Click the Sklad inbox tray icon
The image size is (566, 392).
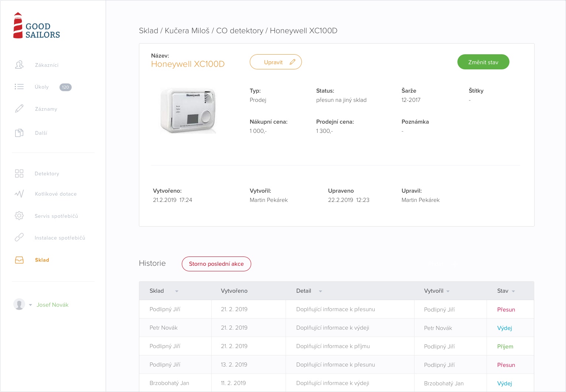click(19, 260)
